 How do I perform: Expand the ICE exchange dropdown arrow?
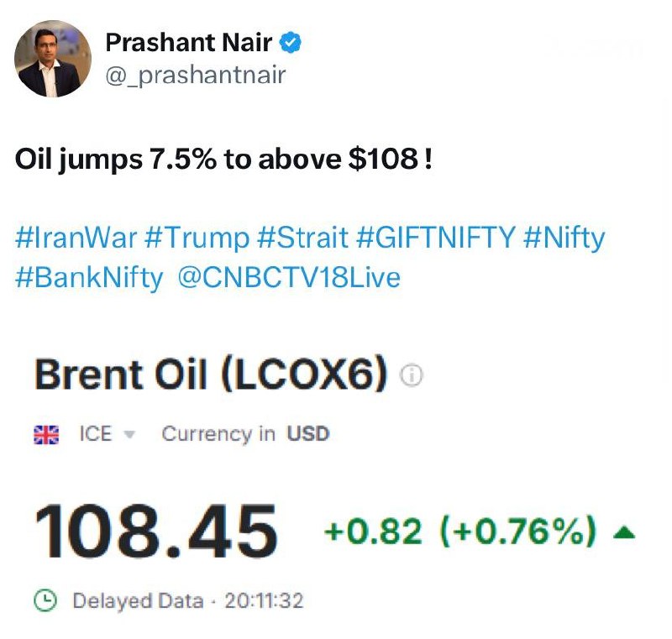[x=129, y=435]
